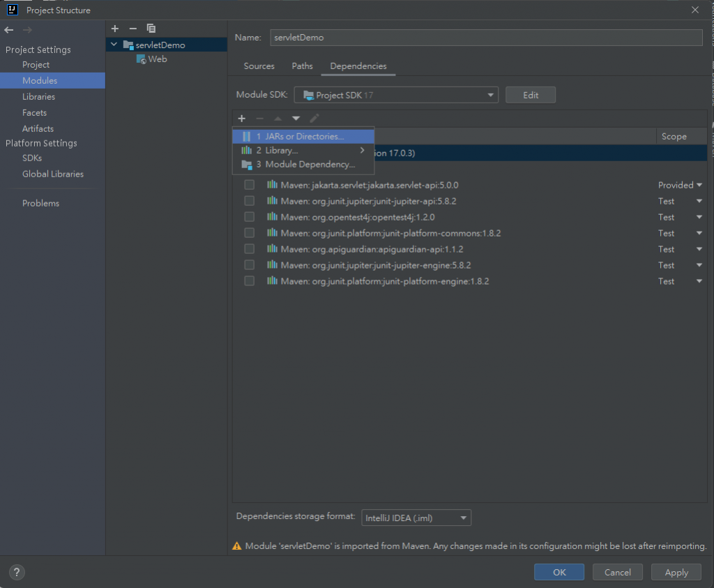Add a new module with plus icon
This screenshot has height=588, width=714.
click(115, 29)
